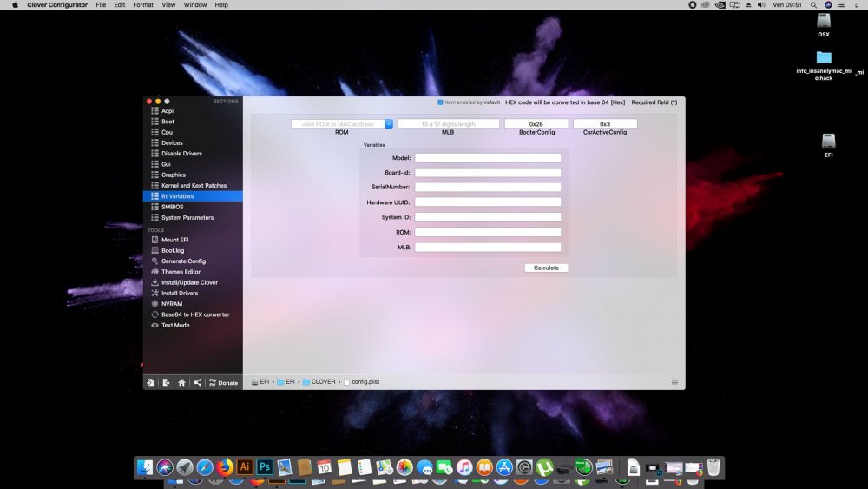Image resolution: width=868 pixels, height=489 pixels.
Task: Open System Preferences from the dock
Action: 524,467
